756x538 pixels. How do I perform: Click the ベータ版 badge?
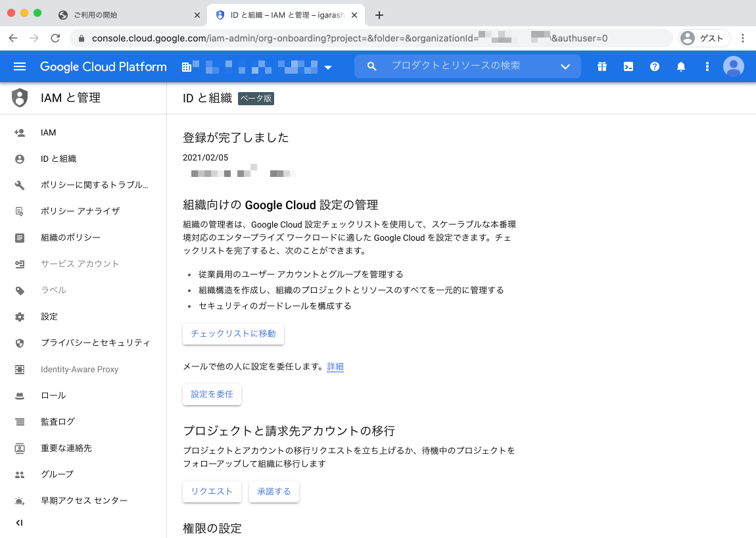tap(256, 99)
